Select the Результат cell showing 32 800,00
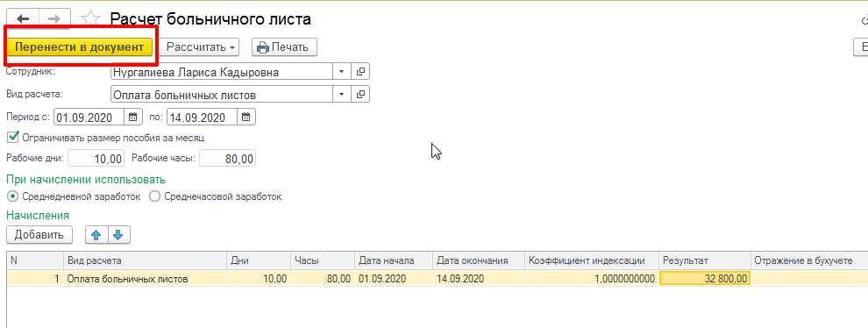868x328 pixels. tap(705, 279)
